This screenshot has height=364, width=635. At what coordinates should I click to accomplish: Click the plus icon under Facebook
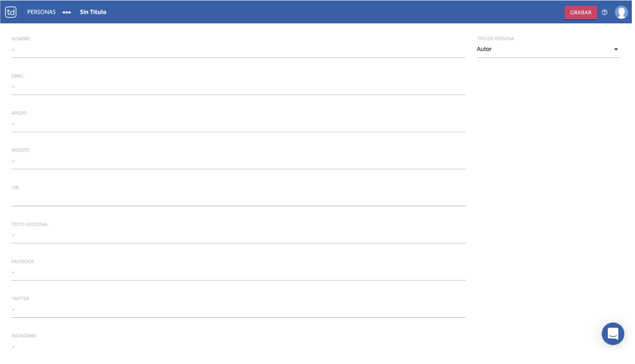pyautogui.click(x=13, y=272)
